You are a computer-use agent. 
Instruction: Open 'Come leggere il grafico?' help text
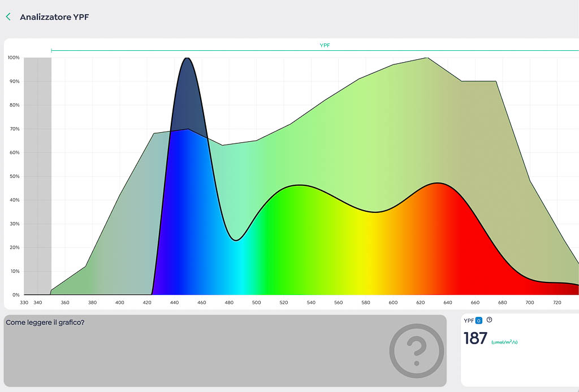(x=45, y=323)
